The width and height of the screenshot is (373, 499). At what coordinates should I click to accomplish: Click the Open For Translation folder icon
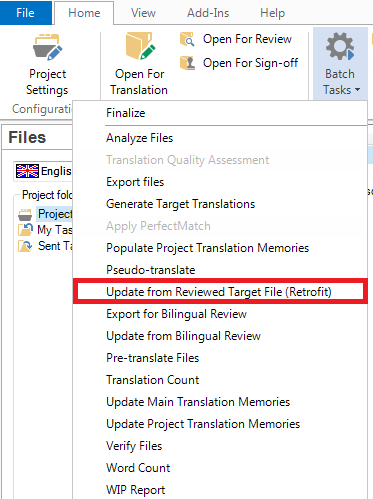140,46
